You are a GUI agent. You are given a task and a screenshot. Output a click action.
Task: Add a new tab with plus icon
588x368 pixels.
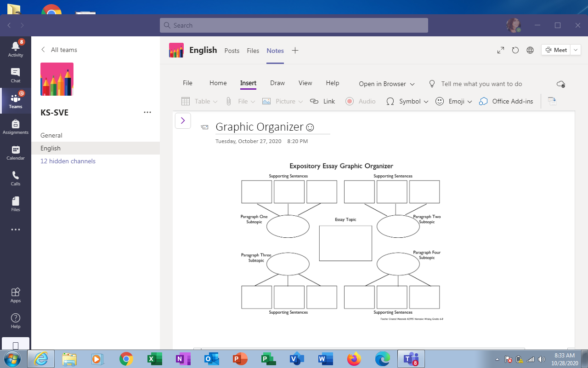coord(295,51)
